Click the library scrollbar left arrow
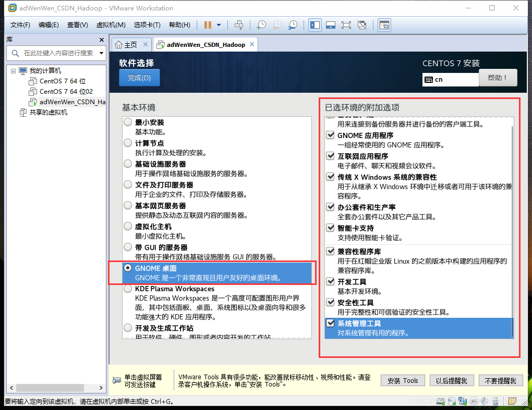The height and width of the screenshot is (410, 532). point(11,388)
